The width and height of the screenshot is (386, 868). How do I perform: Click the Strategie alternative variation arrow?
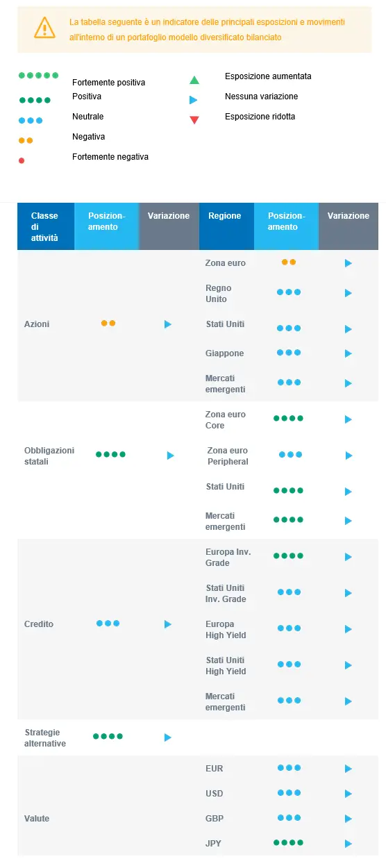168,737
